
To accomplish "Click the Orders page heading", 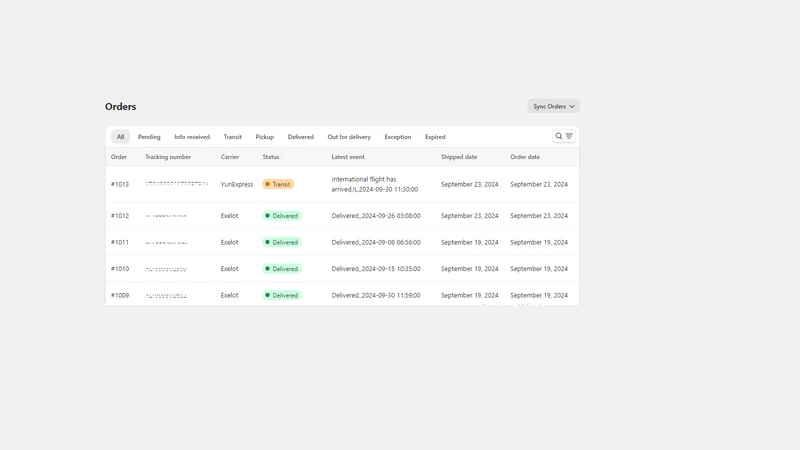I will pyautogui.click(x=120, y=107).
